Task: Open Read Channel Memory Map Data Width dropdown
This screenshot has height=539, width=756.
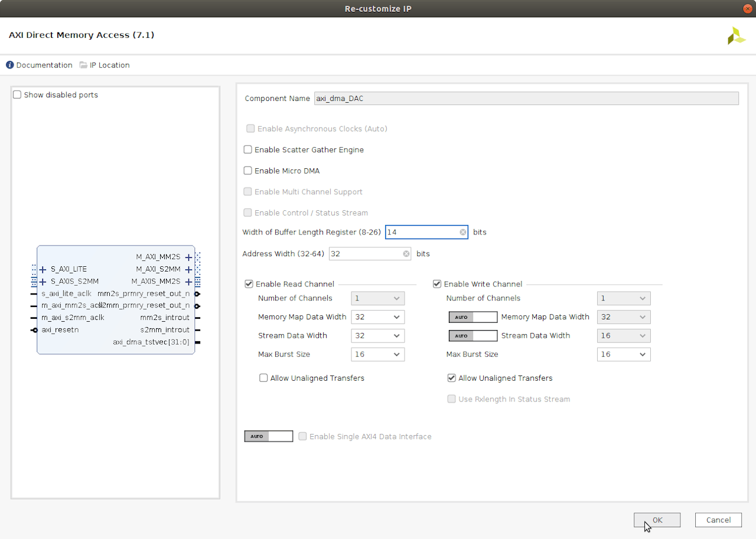Action: (x=378, y=317)
